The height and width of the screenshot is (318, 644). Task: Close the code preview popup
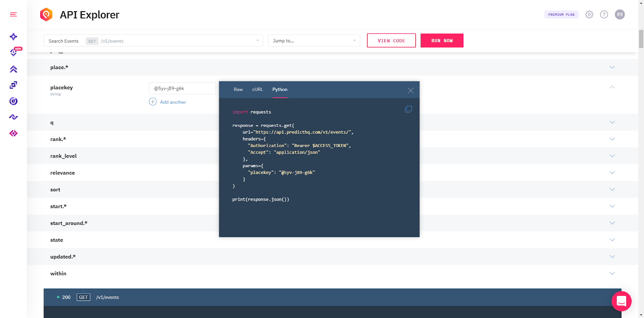tap(411, 90)
